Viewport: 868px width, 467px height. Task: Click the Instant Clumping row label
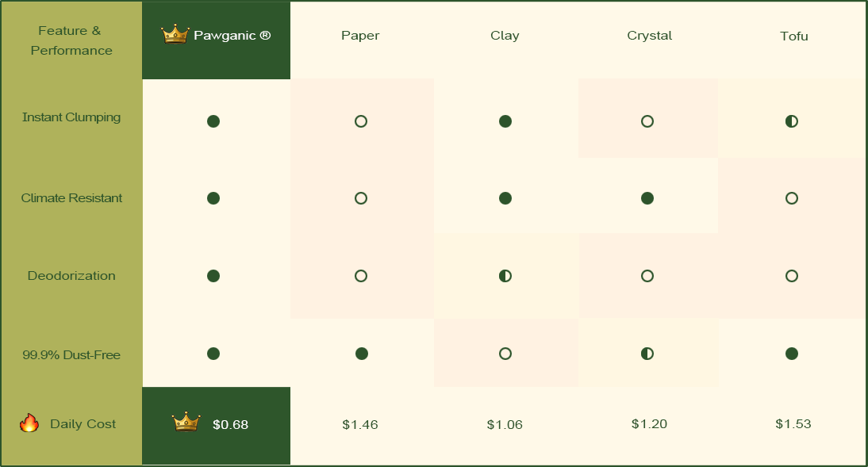pyautogui.click(x=71, y=117)
